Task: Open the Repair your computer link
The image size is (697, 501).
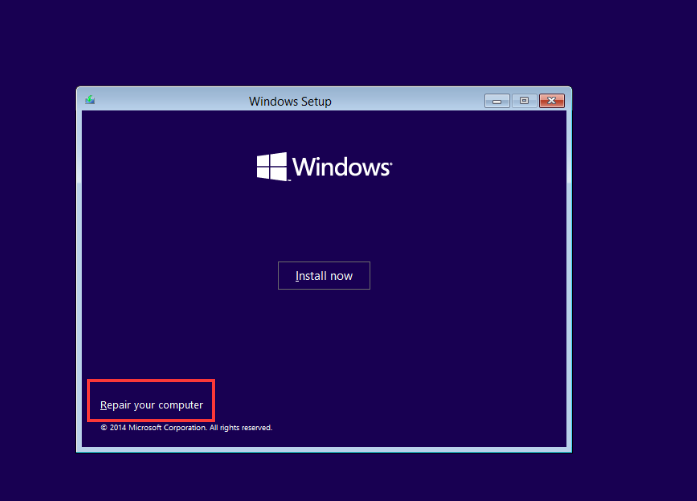Action: click(152, 405)
